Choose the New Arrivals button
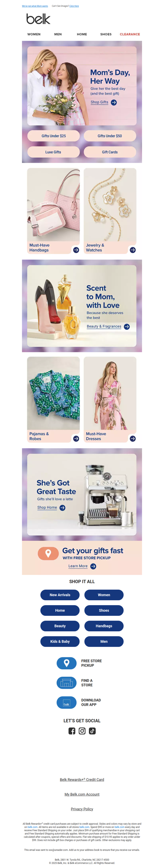164x868 pixels. (60, 595)
